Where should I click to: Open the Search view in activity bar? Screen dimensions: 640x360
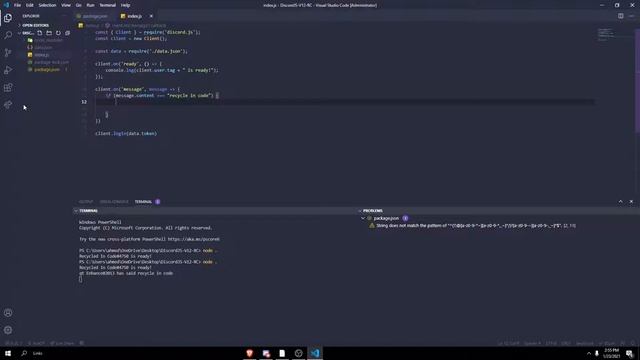pos(8,36)
